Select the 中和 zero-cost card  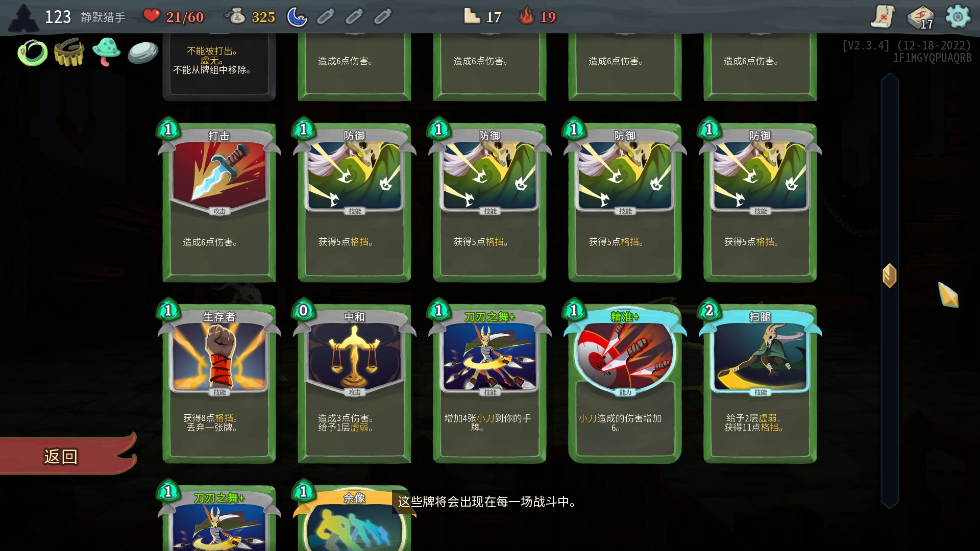click(x=354, y=382)
